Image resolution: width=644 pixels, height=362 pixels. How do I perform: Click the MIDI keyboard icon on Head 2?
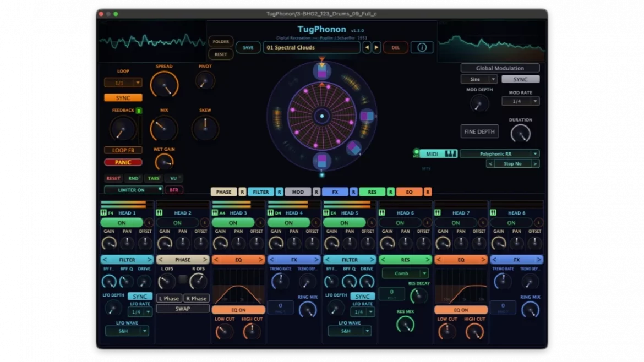coord(159,212)
